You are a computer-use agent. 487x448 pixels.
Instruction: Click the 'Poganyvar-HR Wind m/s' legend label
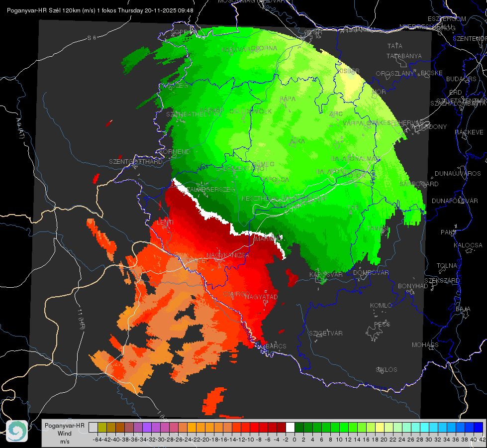coord(65,434)
